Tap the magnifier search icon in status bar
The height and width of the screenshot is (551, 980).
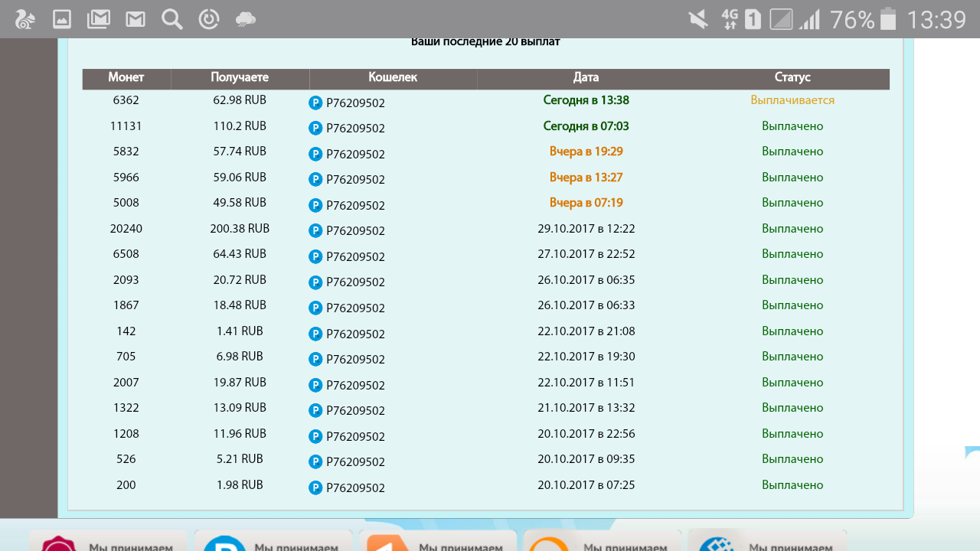[172, 19]
